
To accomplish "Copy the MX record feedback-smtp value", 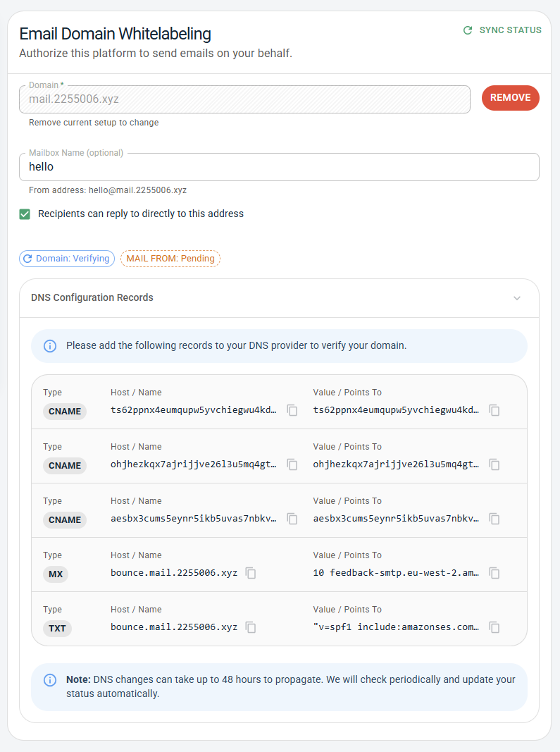I will (x=494, y=573).
